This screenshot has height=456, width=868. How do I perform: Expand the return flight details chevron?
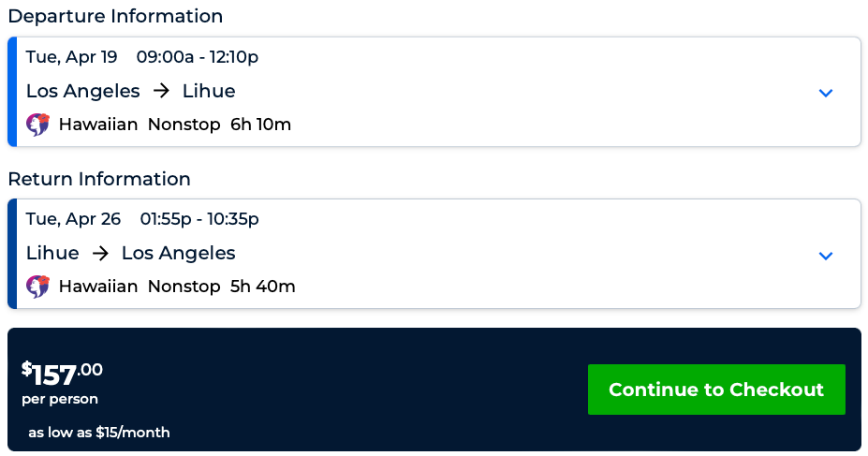(825, 256)
